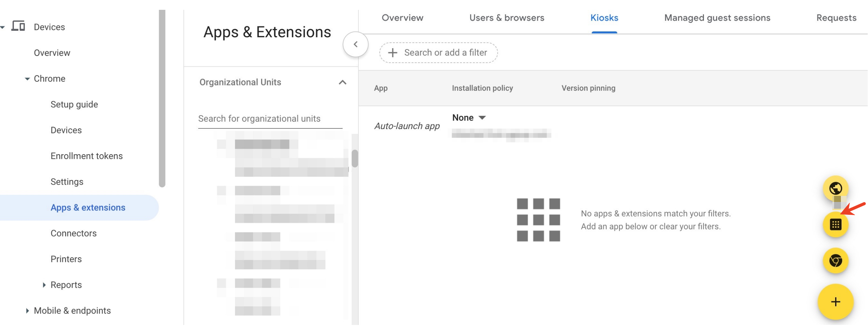Collapse the Chrome section in sidebar

pyautogui.click(x=27, y=78)
